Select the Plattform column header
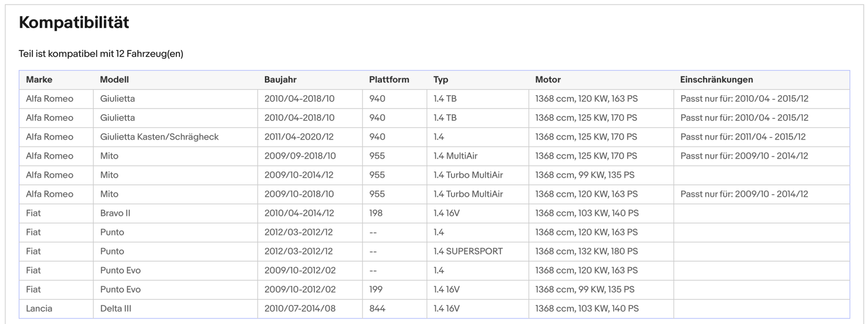The height and width of the screenshot is (324, 868). 389,80
